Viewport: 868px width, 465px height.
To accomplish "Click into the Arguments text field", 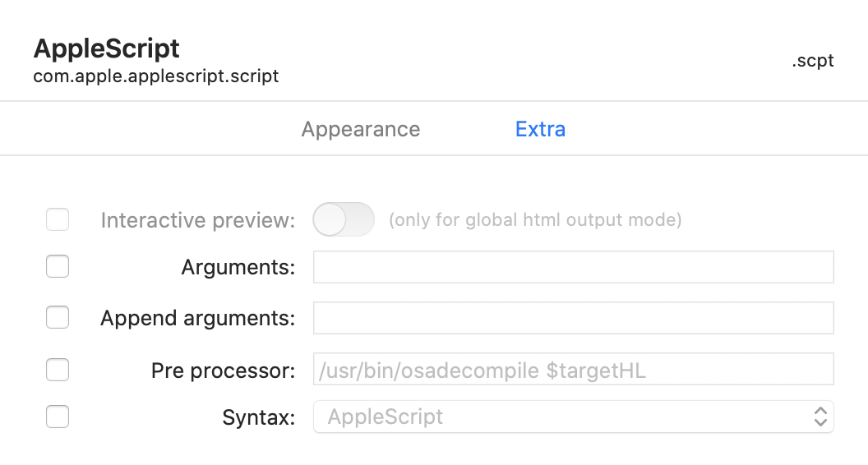I will 573,267.
